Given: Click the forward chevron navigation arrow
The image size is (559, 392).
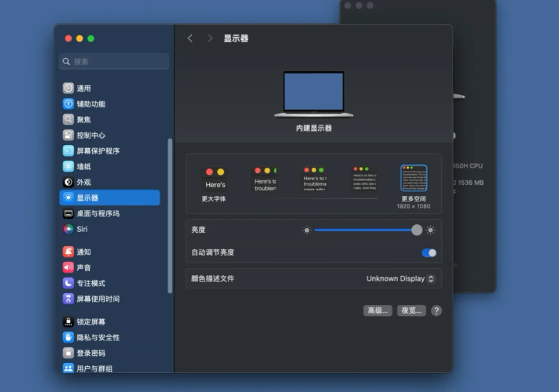Looking at the screenshot, I should pos(210,38).
